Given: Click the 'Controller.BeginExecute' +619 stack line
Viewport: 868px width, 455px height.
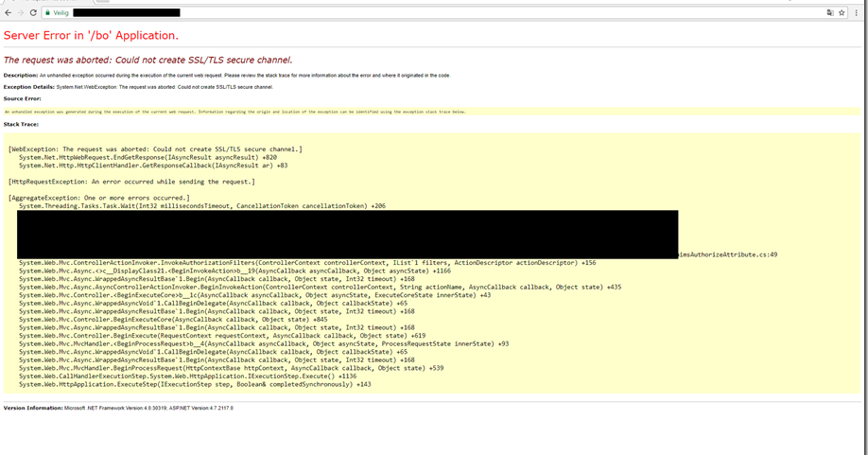Looking at the screenshot, I should point(222,336).
